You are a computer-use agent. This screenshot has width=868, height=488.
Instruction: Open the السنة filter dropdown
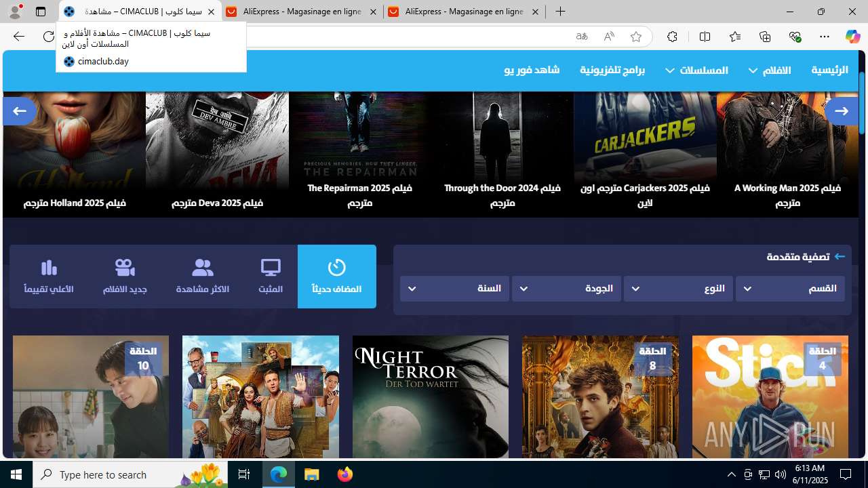click(x=454, y=289)
